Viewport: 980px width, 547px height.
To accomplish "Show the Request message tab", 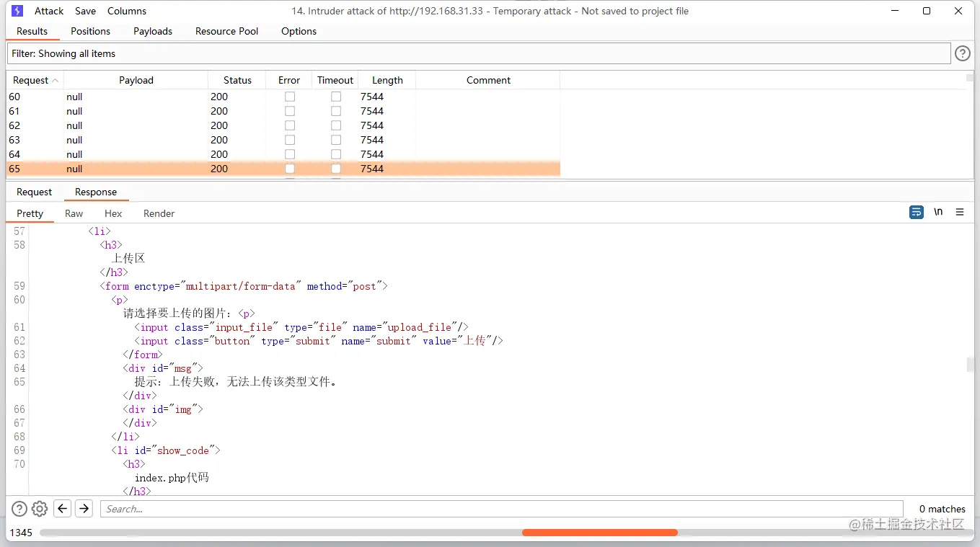I will point(35,192).
